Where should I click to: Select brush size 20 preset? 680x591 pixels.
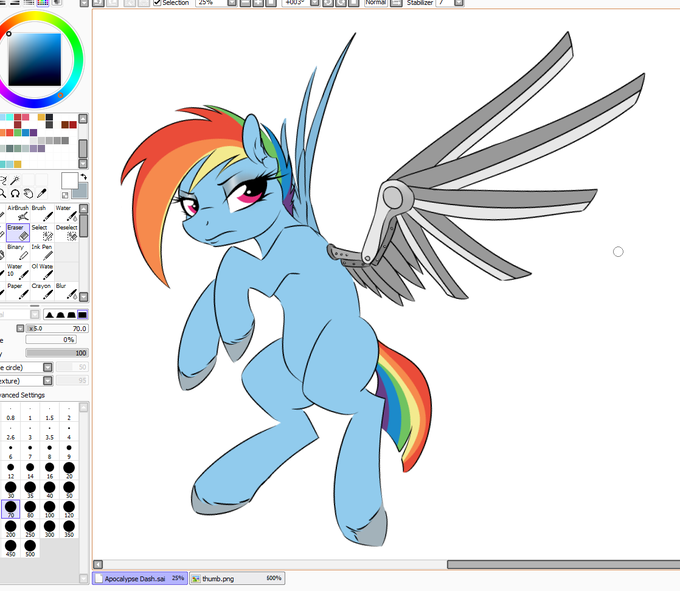[x=69, y=470]
